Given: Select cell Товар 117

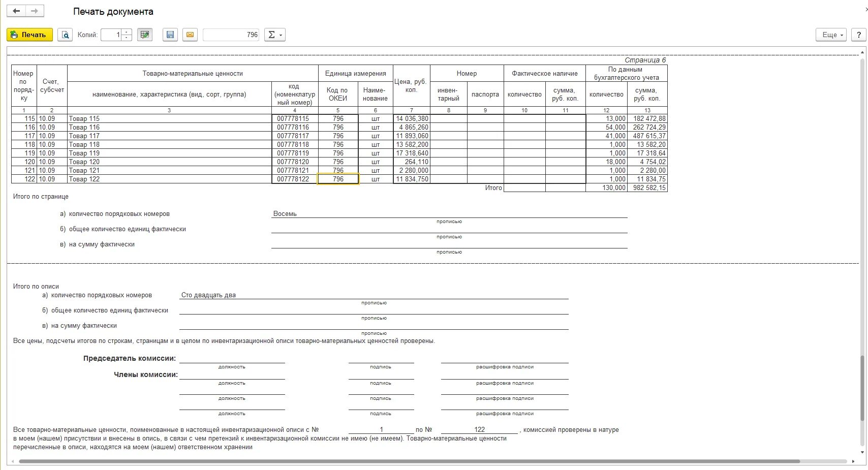Looking at the screenshot, I should 170,136.
